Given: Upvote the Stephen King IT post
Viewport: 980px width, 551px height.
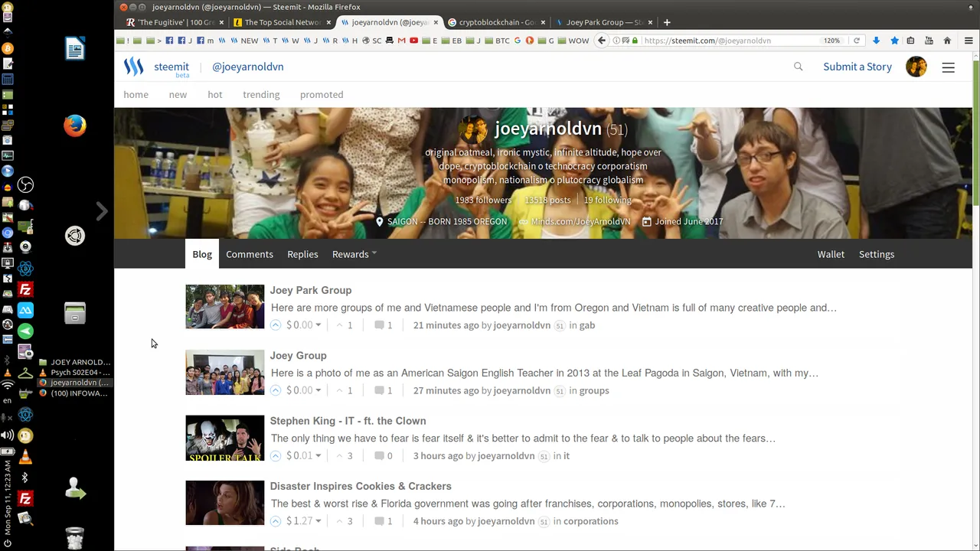Looking at the screenshot, I should click(276, 456).
